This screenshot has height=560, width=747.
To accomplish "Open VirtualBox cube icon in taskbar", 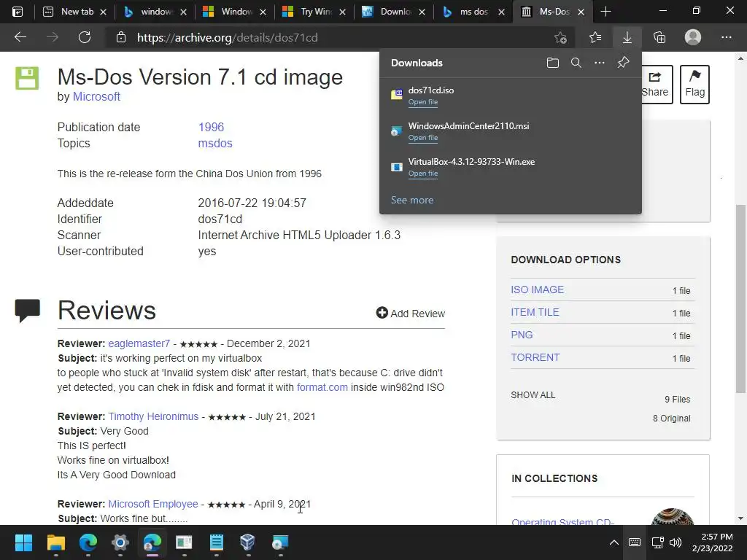I will click(x=248, y=542).
